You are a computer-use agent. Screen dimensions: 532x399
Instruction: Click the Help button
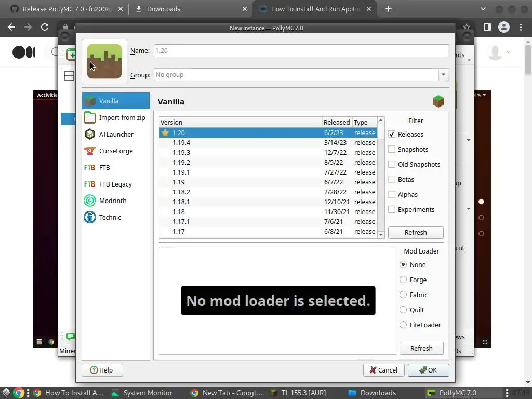click(x=102, y=370)
